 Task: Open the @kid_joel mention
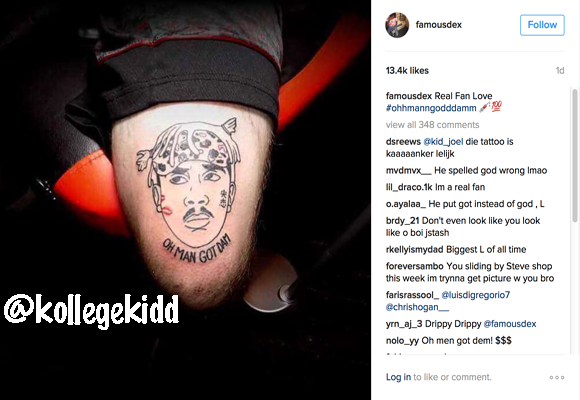[x=443, y=142]
